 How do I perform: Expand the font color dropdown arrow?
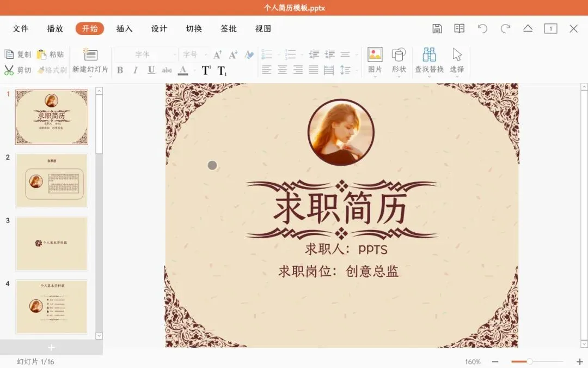tap(194, 70)
